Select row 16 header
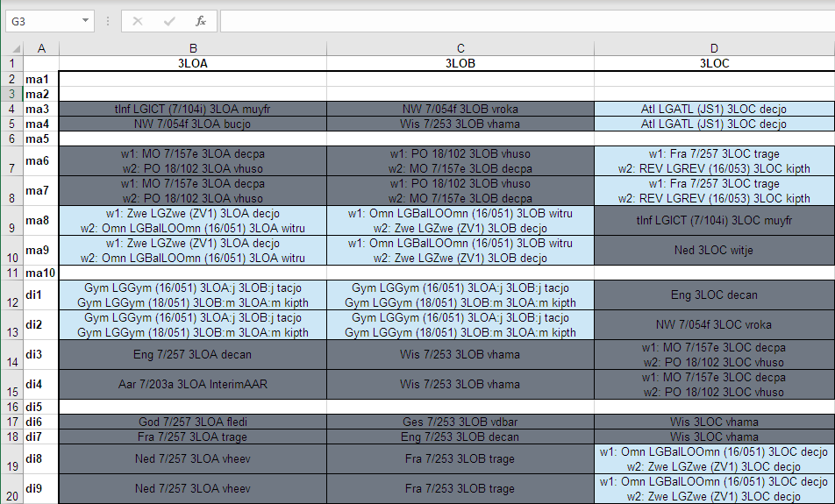This screenshot has width=835, height=504. click(x=11, y=407)
